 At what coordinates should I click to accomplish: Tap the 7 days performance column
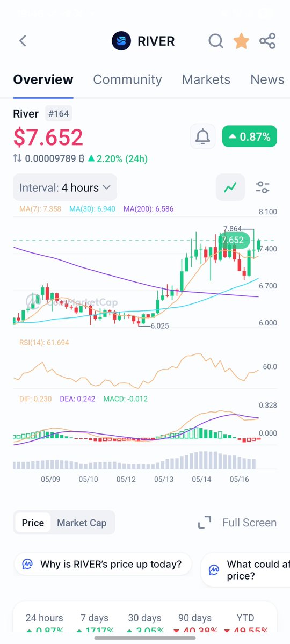click(x=95, y=623)
